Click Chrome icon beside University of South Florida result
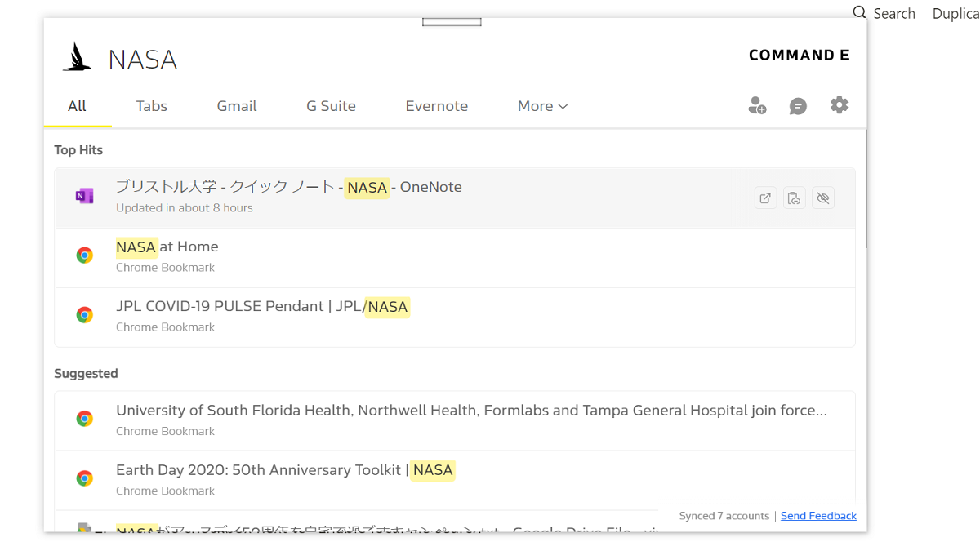This screenshot has width=980, height=551. point(84,419)
